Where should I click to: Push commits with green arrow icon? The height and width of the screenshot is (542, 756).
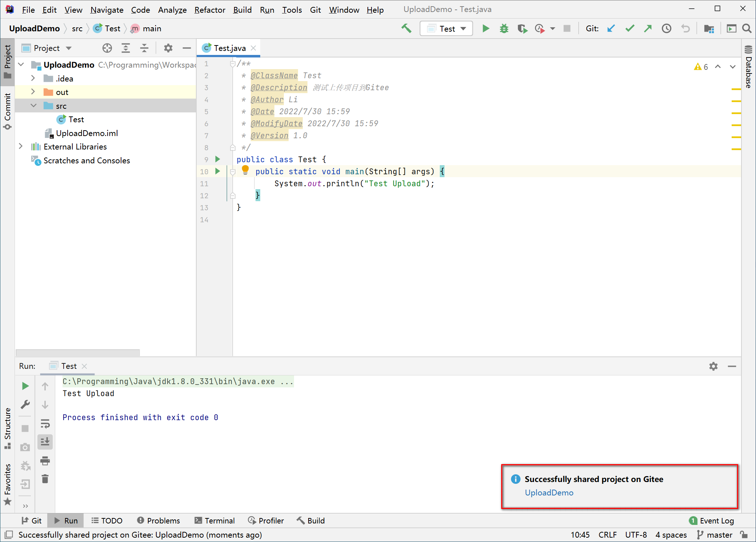[x=648, y=28]
